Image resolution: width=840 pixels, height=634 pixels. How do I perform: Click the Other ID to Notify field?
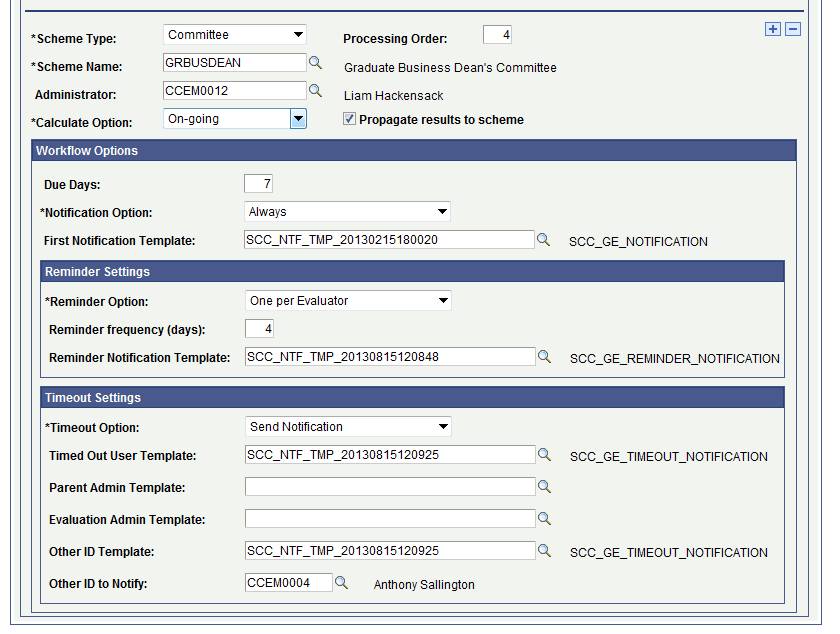289,583
